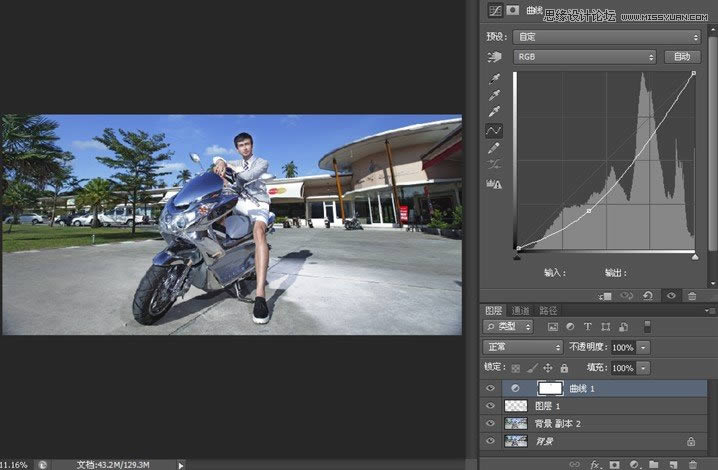Hide the 背景 副本 2 layer
Viewport: 718px width, 470px height.
coord(490,423)
